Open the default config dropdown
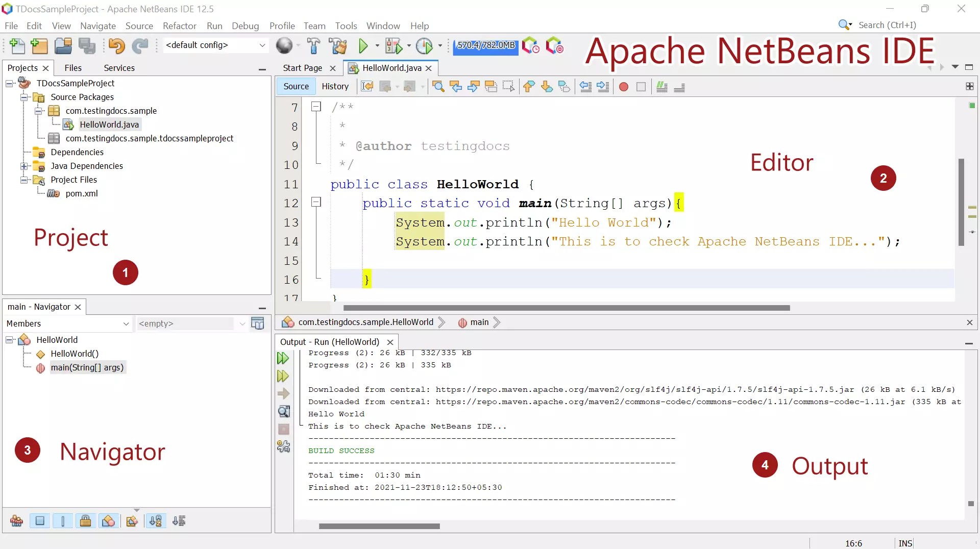Screen dimensions: 980x549 262,45
